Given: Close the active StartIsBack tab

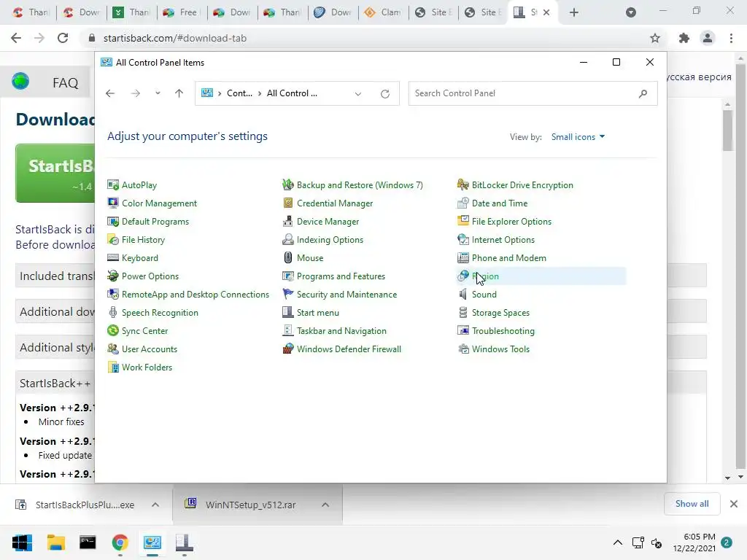Looking at the screenshot, I should click(x=546, y=12).
